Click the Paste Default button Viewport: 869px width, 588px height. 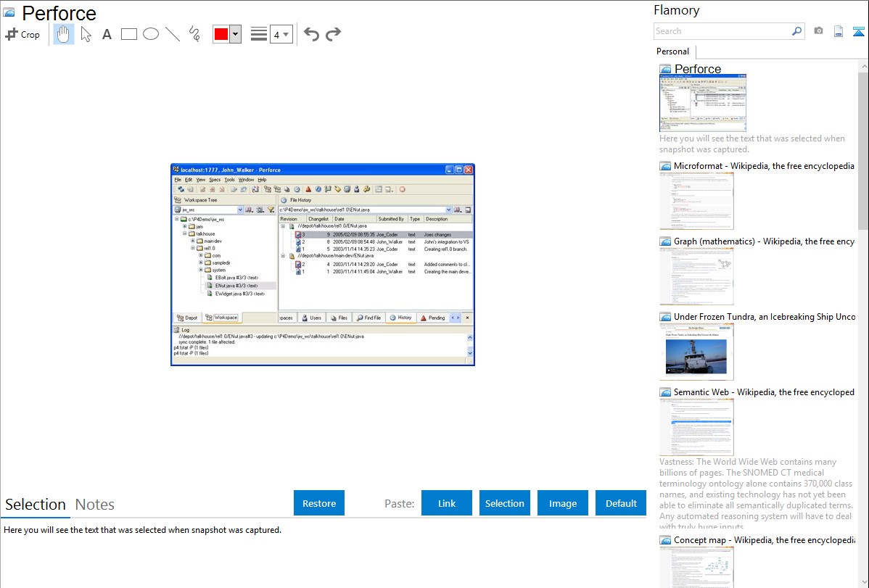[x=621, y=503]
